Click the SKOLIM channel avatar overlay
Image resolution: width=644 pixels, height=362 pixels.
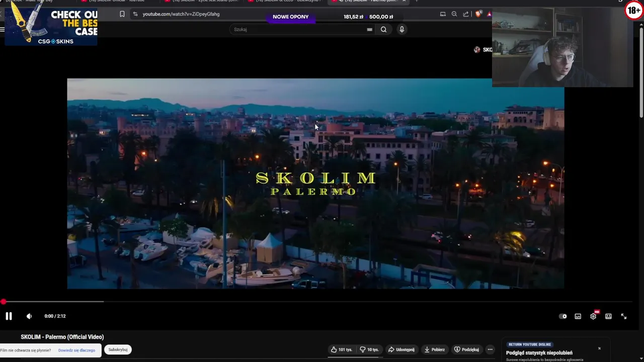click(x=477, y=50)
